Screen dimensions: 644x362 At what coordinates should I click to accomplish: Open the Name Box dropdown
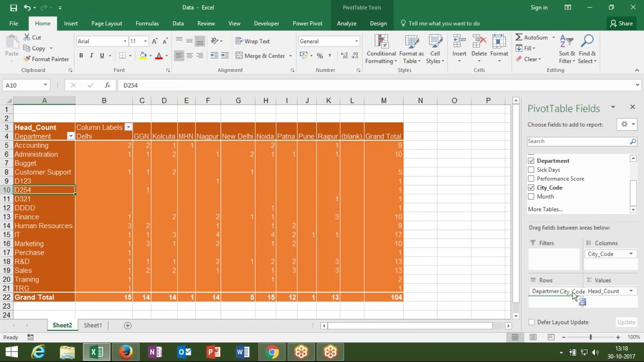coord(45,85)
